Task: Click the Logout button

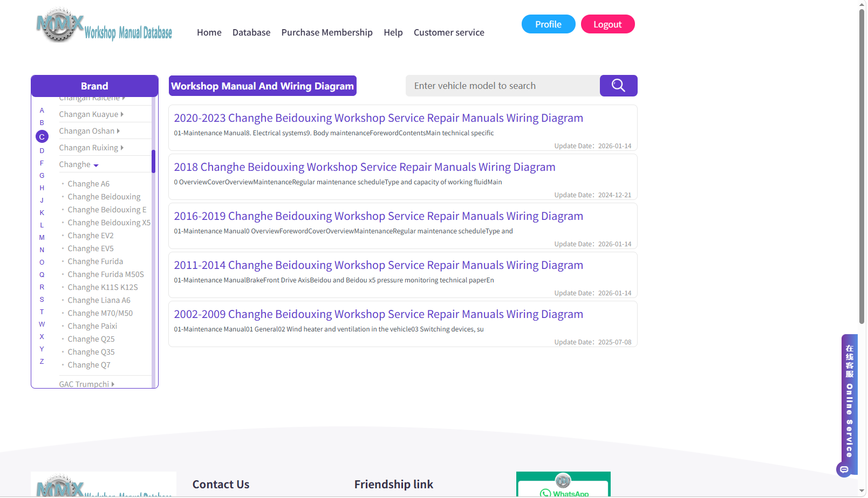Action: (x=608, y=24)
